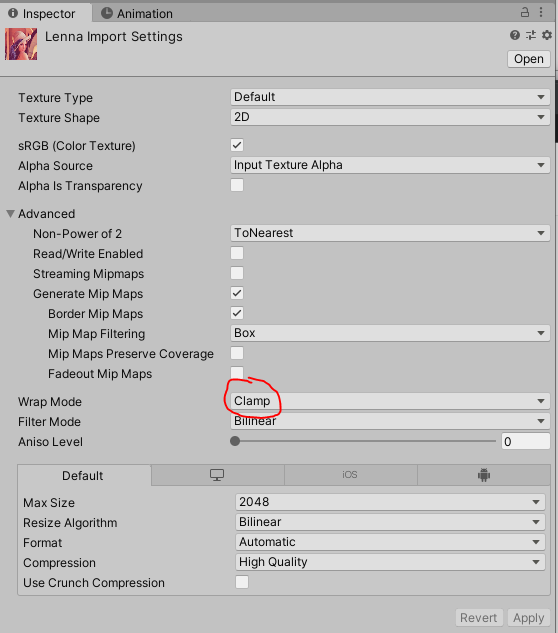
Task: Click the Apply button
Action: pyautogui.click(x=529, y=618)
